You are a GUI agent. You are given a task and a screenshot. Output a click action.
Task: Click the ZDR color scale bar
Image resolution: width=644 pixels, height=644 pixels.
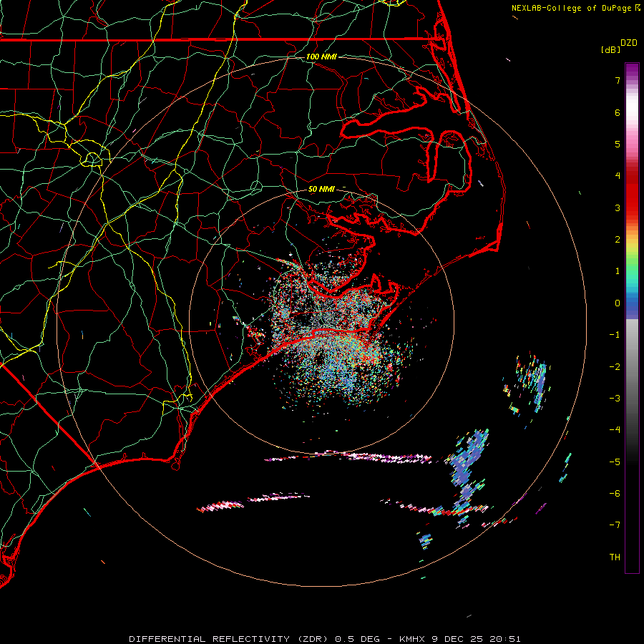(x=632, y=318)
